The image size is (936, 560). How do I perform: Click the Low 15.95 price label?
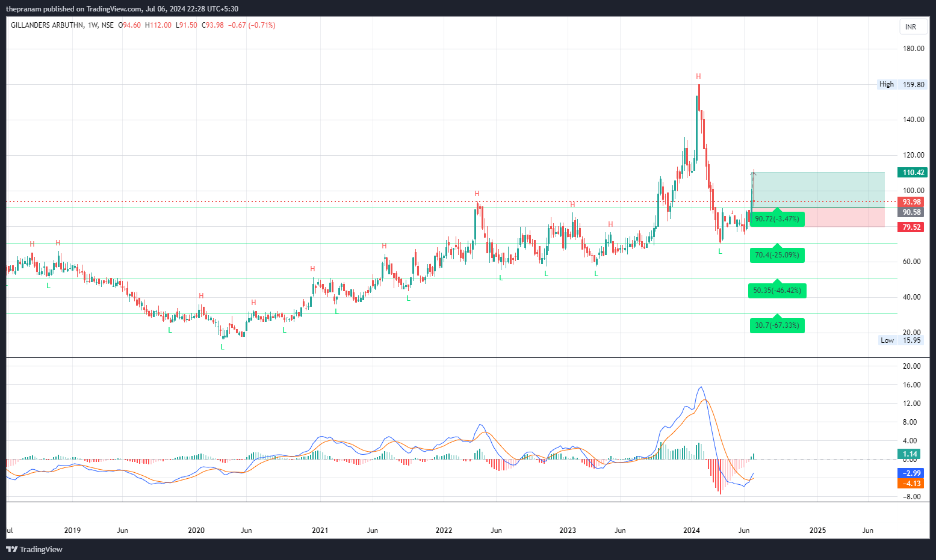901,340
